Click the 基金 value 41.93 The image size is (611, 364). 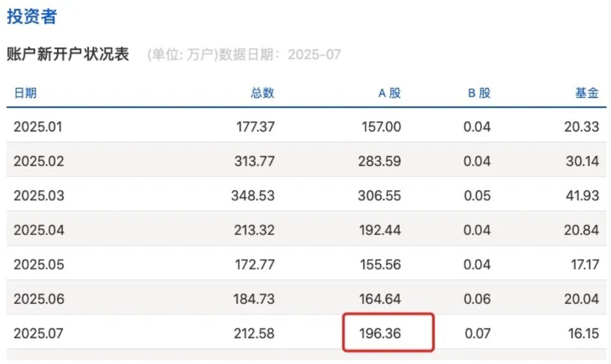[x=582, y=196]
